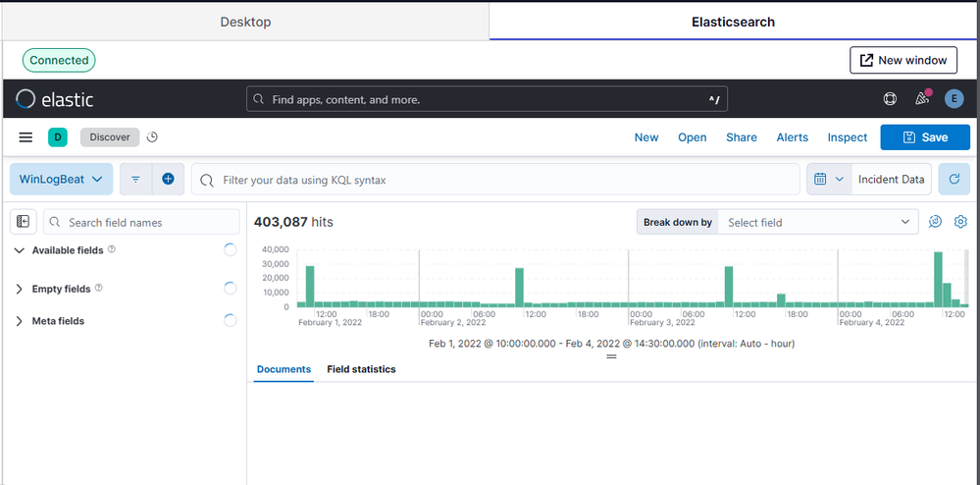The image size is (980, 485).
Task: Switch to the Field statistics tab
Action: pyautogui.click(x=361, y=369)
